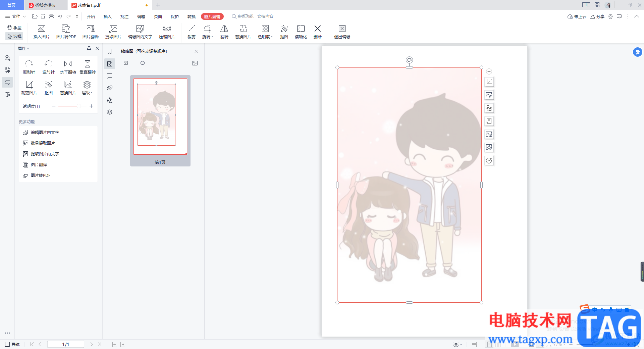Click Replace Picture (替换图片) in ribbon
Screen dimensions: 644x349
[243, 32]
